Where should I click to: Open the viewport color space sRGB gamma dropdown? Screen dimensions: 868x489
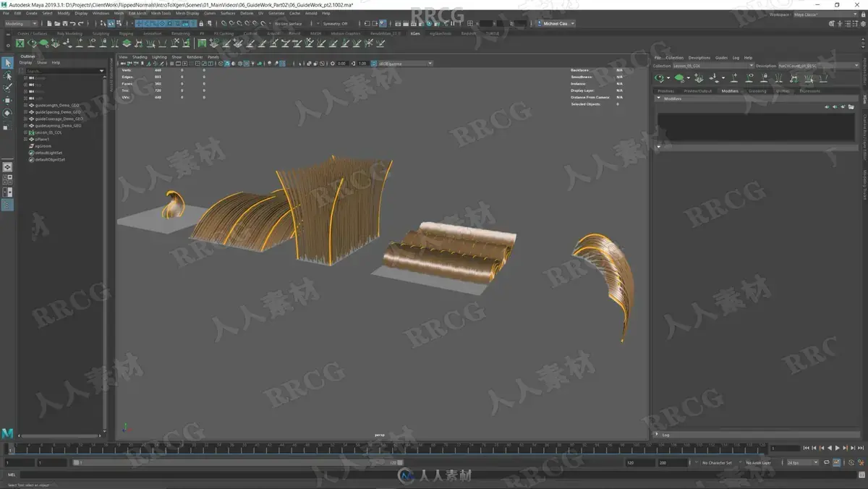click(x=406, y=63)
